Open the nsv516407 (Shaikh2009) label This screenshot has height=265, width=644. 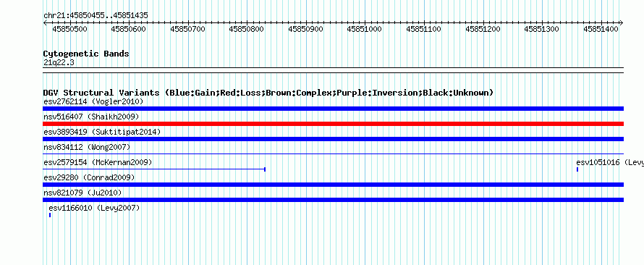91,117
